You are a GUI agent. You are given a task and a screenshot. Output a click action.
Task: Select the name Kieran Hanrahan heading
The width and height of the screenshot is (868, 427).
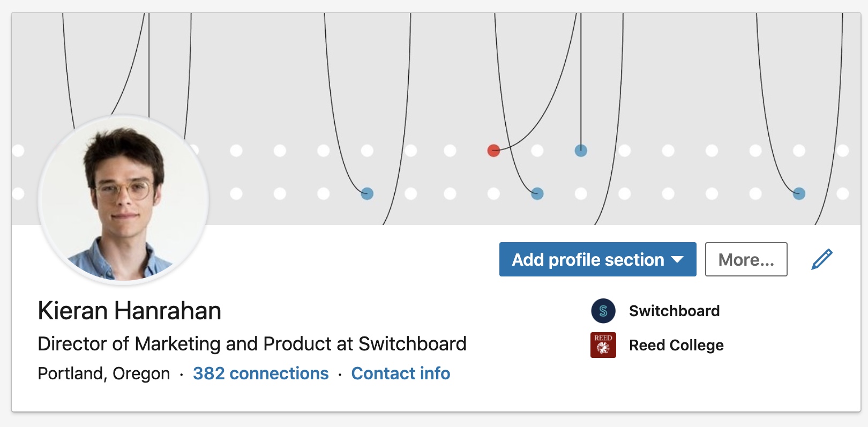tap(130, 311)
